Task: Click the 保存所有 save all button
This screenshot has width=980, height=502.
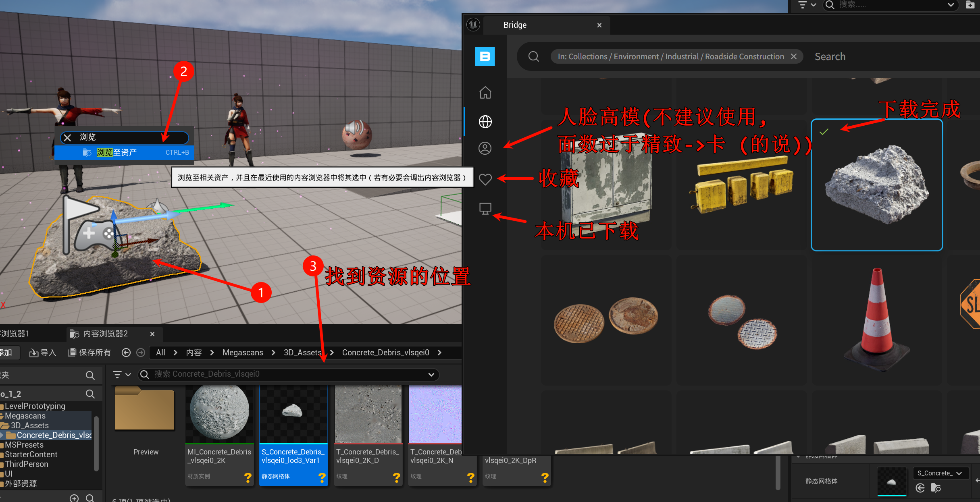Action: (x=89, y=353)
